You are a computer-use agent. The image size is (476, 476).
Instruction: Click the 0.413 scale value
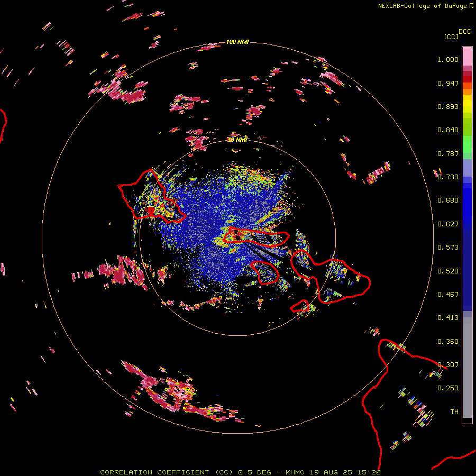[x=448, y=318]
